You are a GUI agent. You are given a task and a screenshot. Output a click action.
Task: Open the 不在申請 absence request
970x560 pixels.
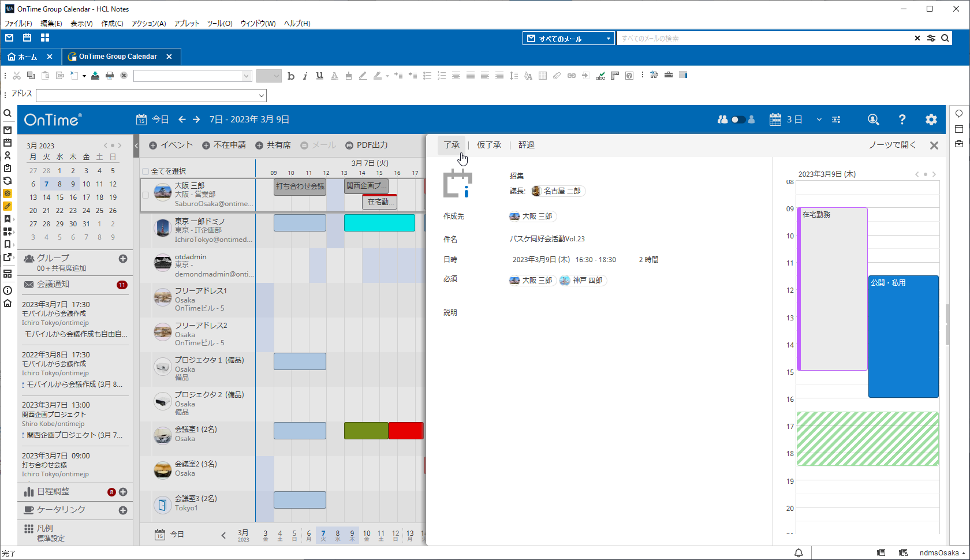pyautogui.click(x=224, y=145)
